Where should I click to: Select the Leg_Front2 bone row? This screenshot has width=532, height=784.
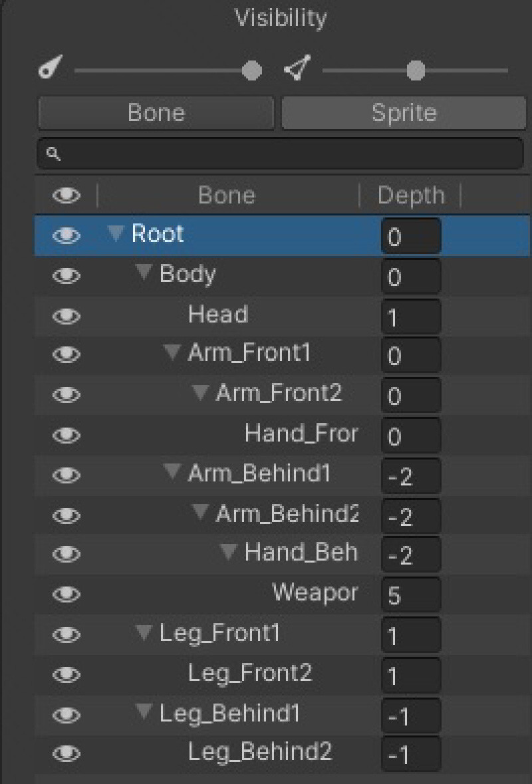click(249, 674)
